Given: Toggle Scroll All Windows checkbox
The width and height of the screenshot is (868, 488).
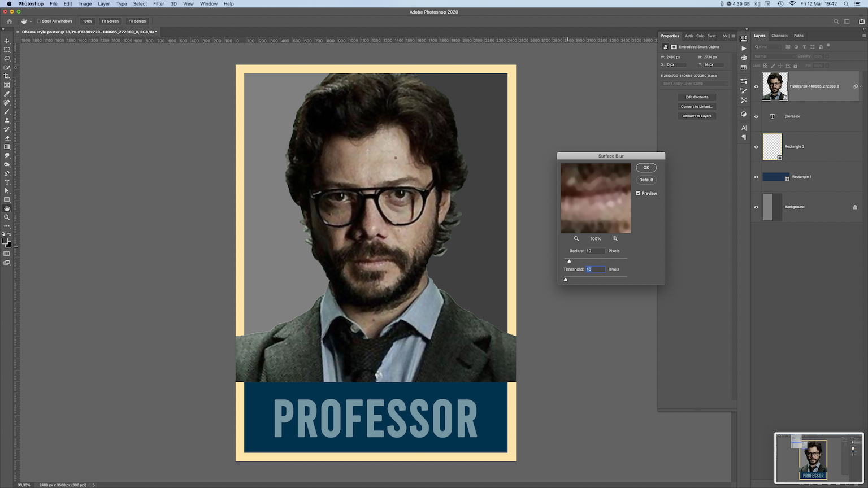Looking at the screenshot, I should click(39, 21).
